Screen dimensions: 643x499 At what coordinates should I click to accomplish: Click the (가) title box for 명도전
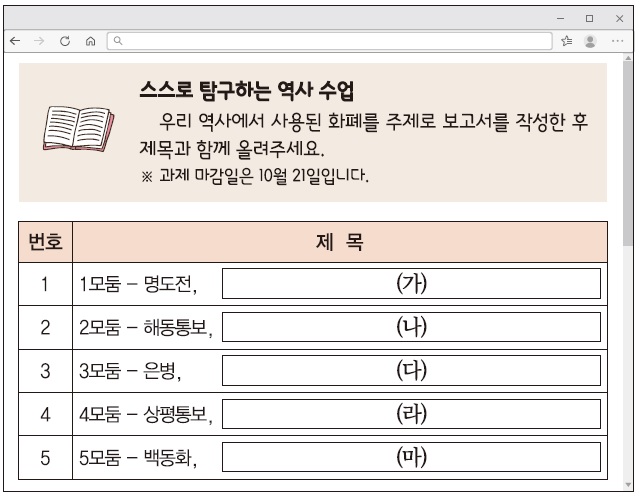(x=410, y=284)
